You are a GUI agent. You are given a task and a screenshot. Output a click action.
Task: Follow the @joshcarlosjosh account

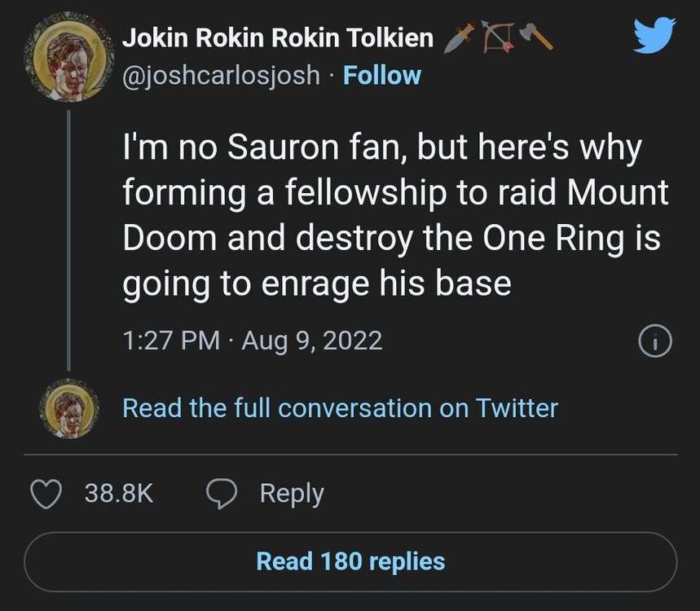pos(382,76)
